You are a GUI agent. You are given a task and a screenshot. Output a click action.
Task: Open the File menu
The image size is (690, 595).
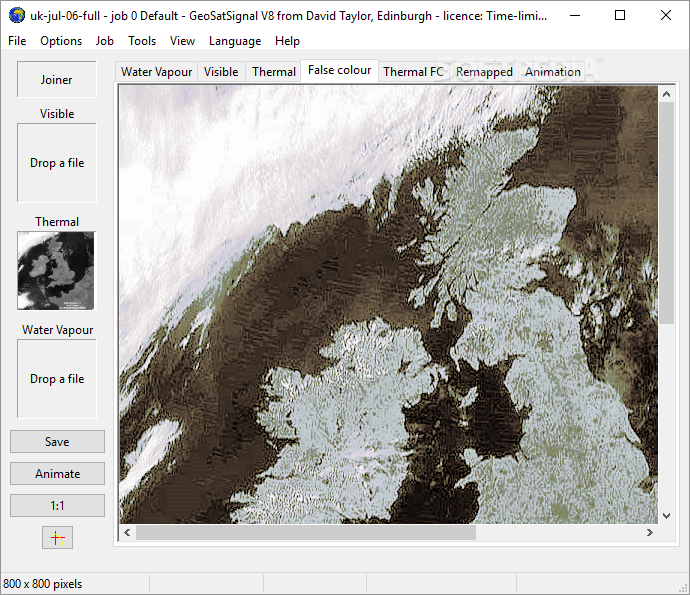(x=17, y=41)
